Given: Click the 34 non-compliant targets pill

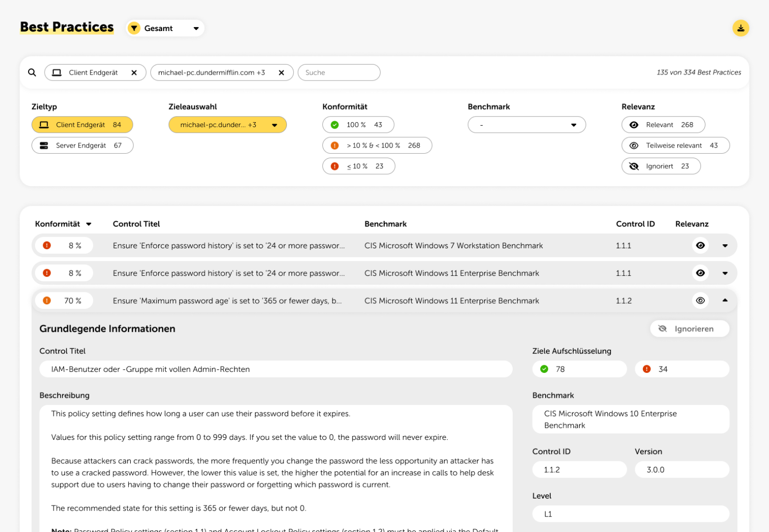Looking at the screenshot, I should [682, 369].
